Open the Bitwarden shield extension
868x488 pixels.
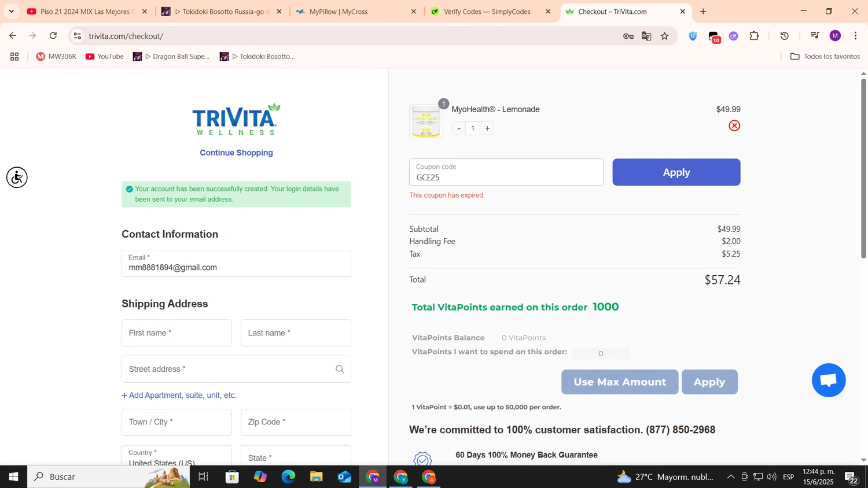[x=693, y=36]
